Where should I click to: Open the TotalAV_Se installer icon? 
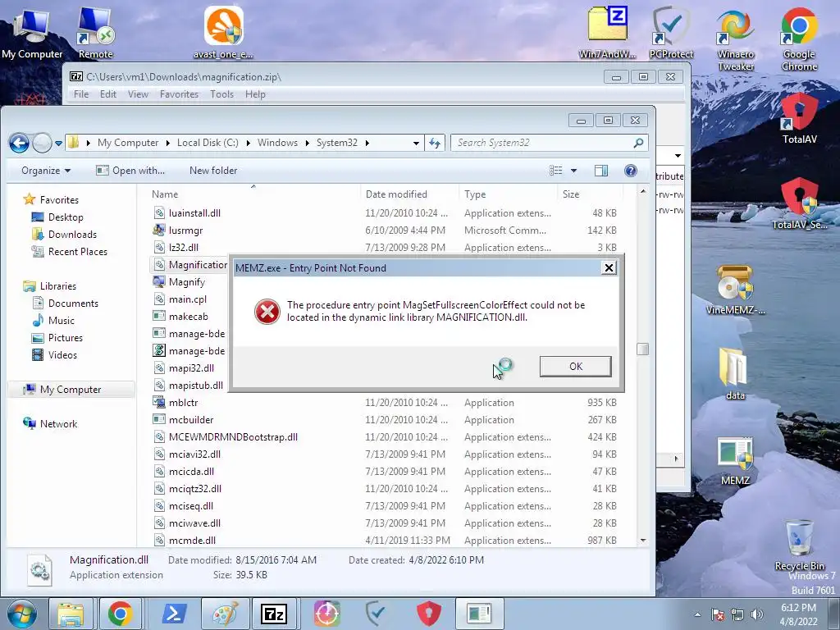click(x=799, y=203)
